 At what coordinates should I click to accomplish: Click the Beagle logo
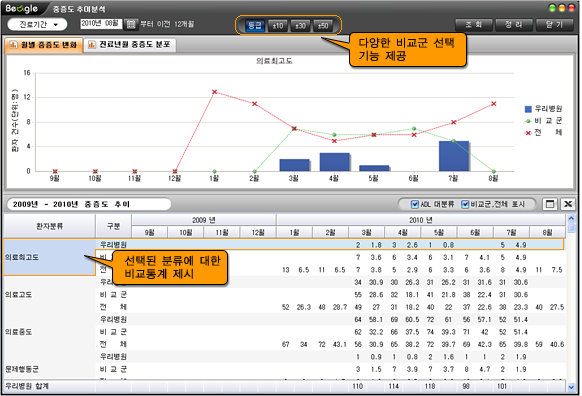click(x=22, y=8)
